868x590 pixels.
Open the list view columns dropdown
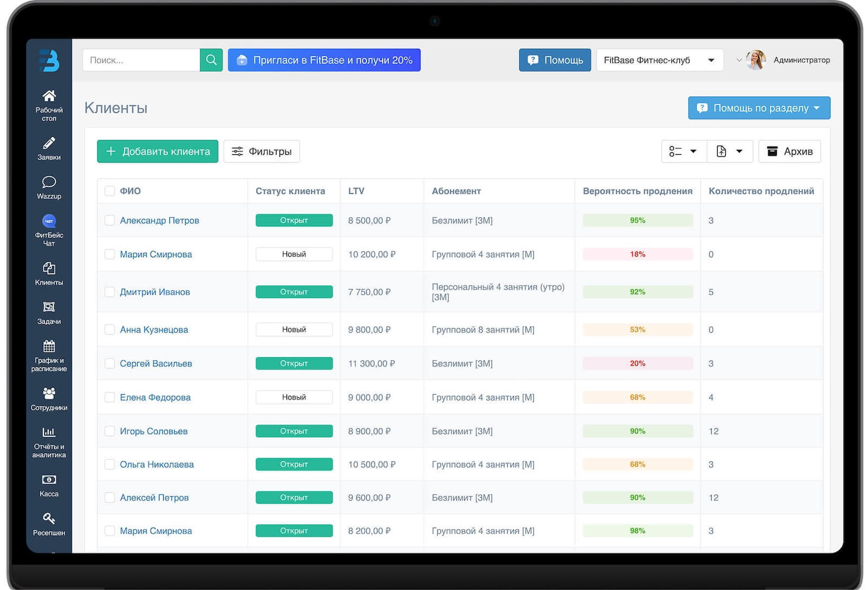pyautogui.click(x=684, y=151)
